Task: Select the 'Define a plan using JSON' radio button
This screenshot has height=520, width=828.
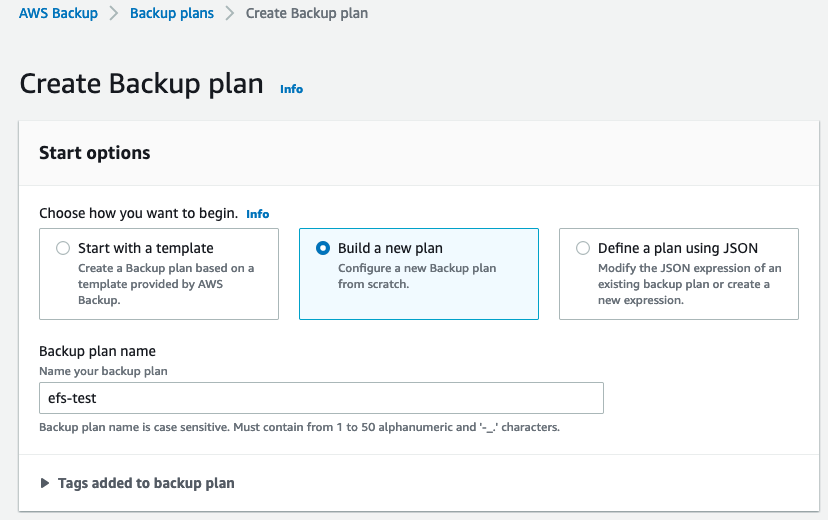Action: 583,248
